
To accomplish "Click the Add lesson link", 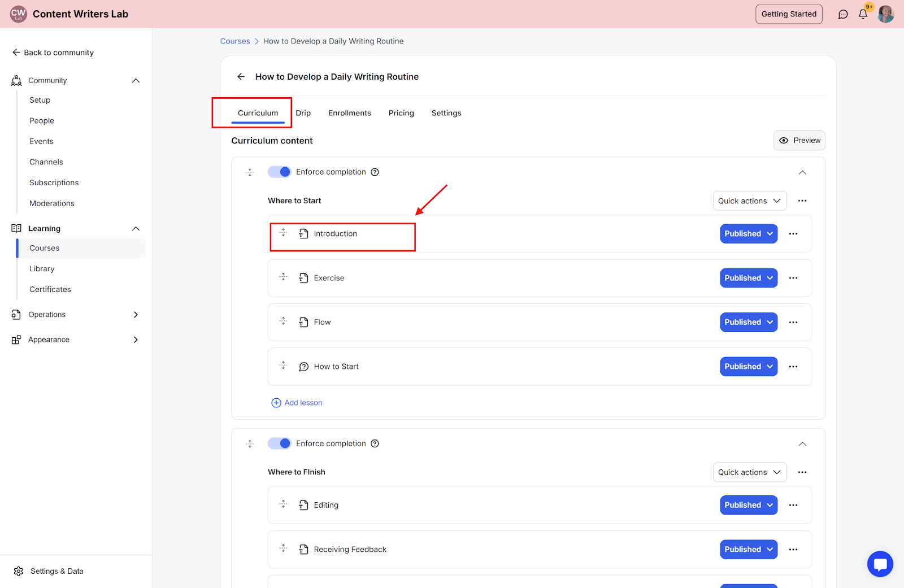I will tap(297, 403).
